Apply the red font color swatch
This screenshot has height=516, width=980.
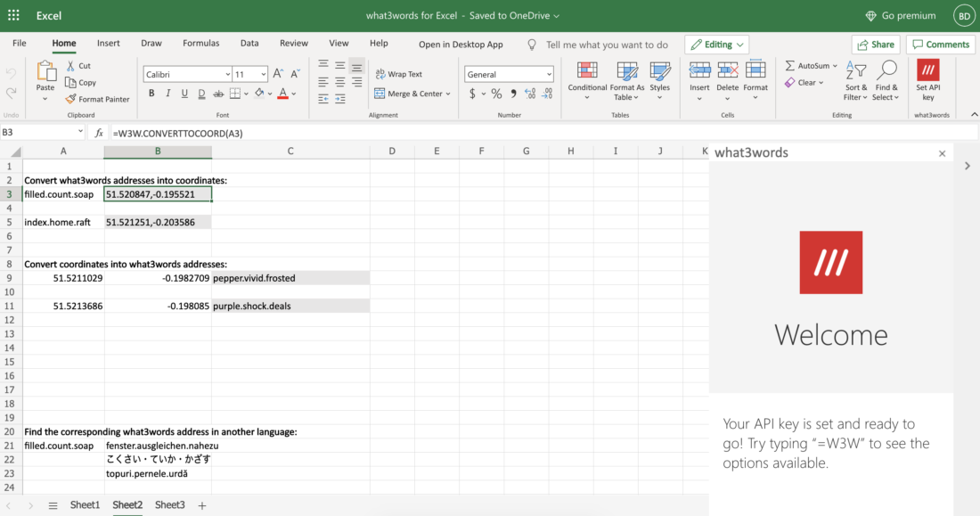(283, 94)
